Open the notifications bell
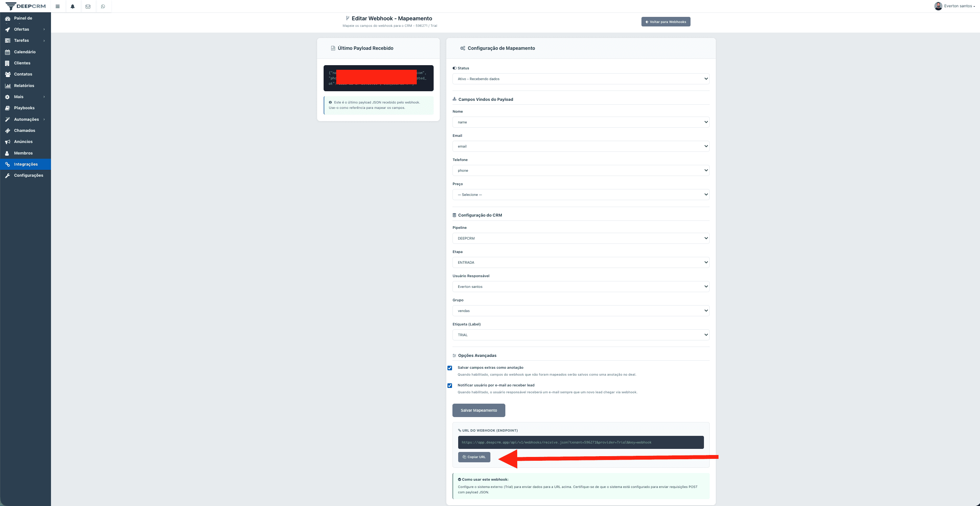The height and width of the screenshot is (506, 980). (73, 6)
